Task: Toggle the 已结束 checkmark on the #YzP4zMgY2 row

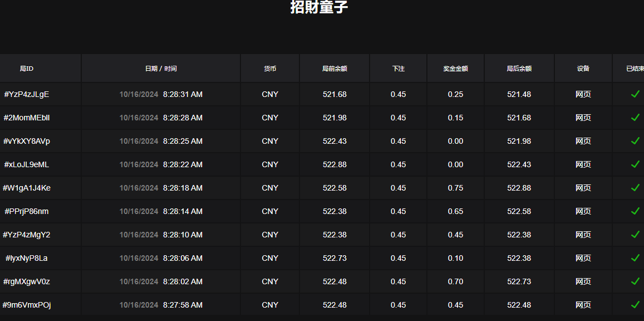Action: [635, 235]
